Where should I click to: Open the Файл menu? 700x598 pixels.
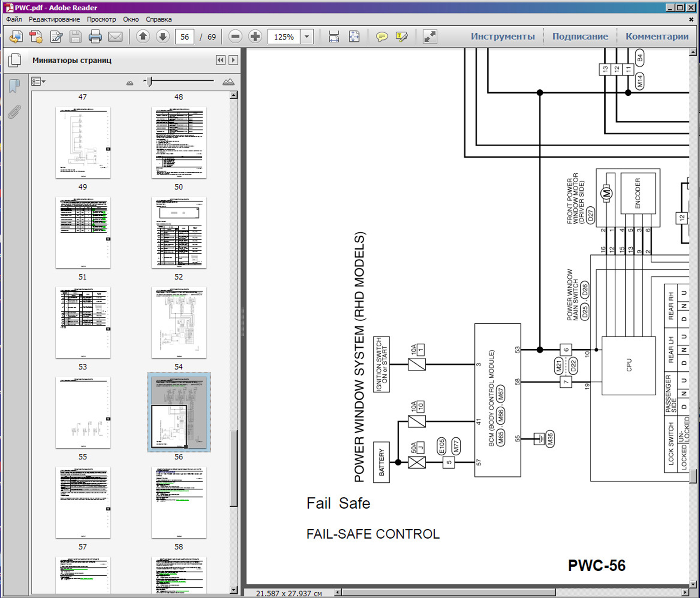(14, 19)
